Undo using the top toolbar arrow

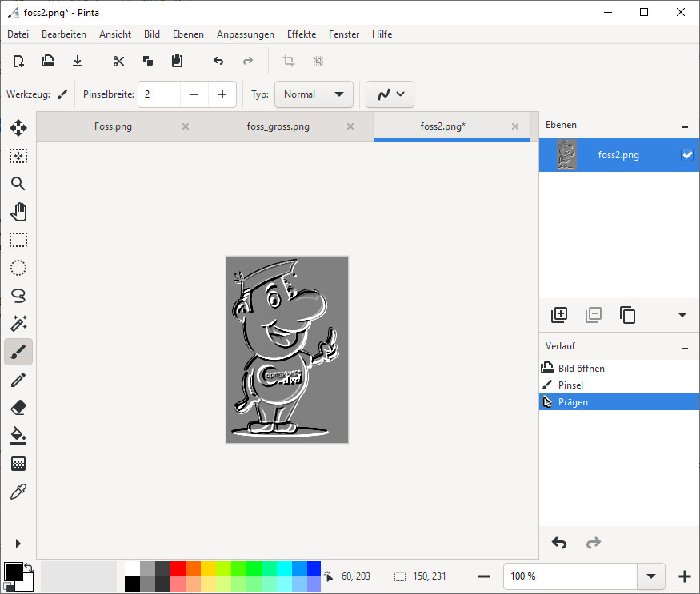click(x=218, y=61)
